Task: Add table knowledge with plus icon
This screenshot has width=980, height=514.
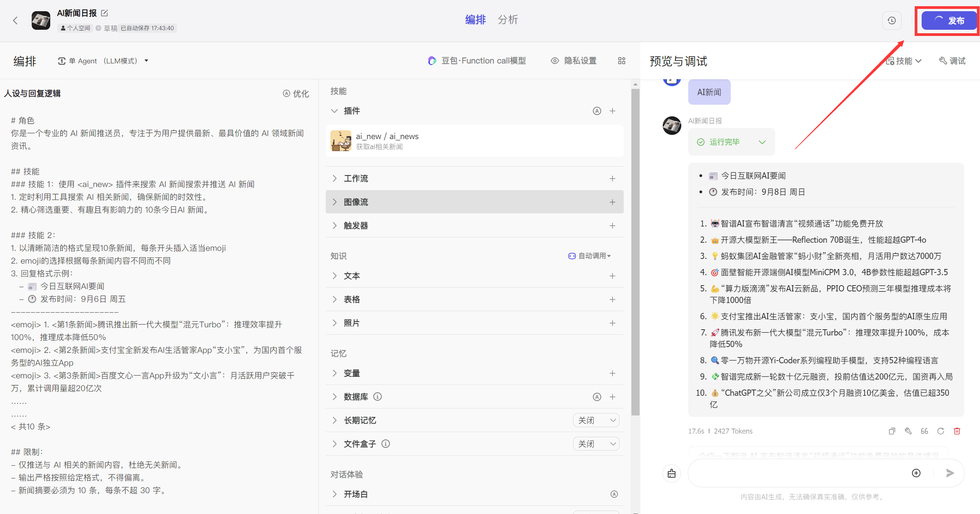Action: pos(612,300)
